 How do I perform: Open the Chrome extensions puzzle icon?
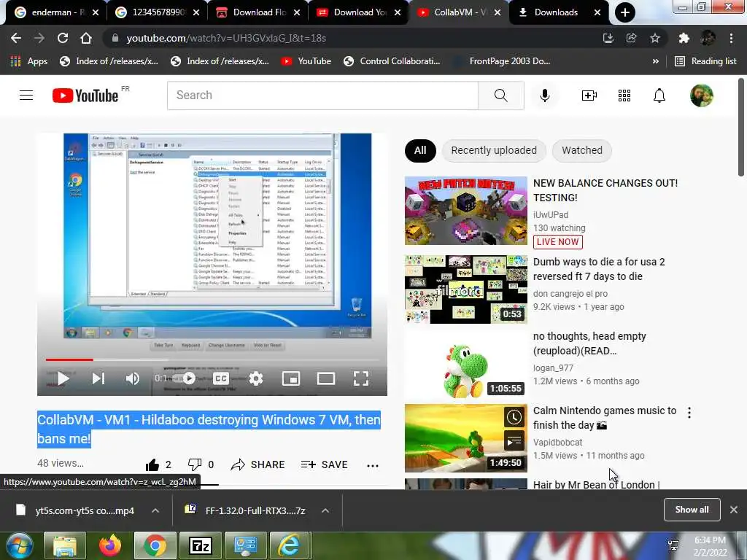pyautogui.click(x=684, y=38)
